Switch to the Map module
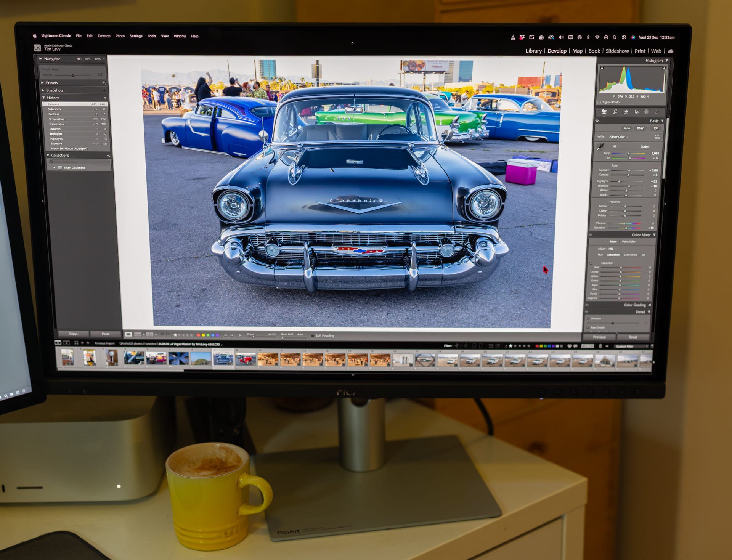732x560 pixels. tap(577, 51)
